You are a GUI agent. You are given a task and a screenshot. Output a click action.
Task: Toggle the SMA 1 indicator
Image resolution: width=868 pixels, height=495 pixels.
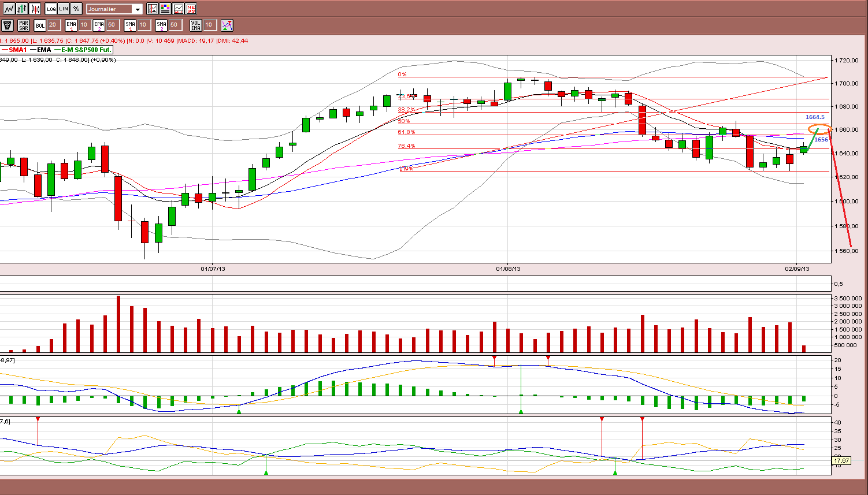pos(130,25)
